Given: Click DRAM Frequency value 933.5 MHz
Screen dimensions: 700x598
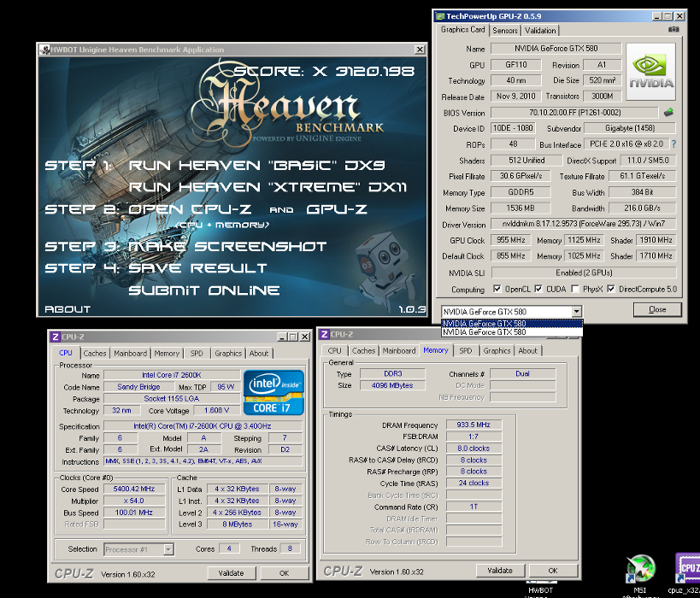Looking at the screenshot, I should [474, 425].
